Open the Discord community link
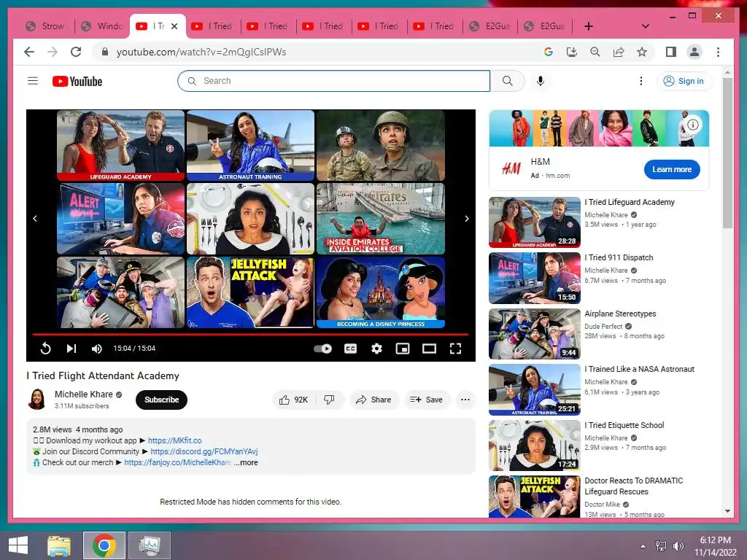This screenshot has width=747, height=560. [x=204, y=451]
